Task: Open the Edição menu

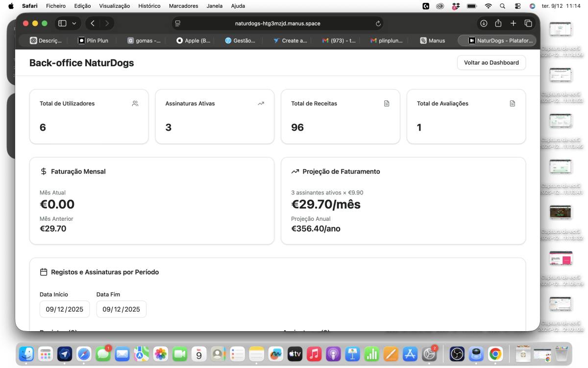Action: [x=82, y=6]
